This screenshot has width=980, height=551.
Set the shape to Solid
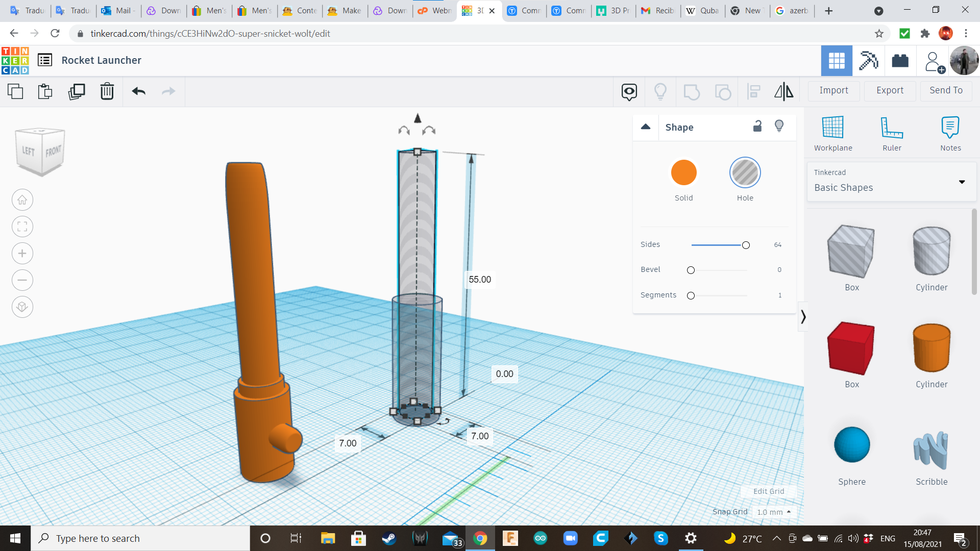pyautogui.click(x=683, y=172)
